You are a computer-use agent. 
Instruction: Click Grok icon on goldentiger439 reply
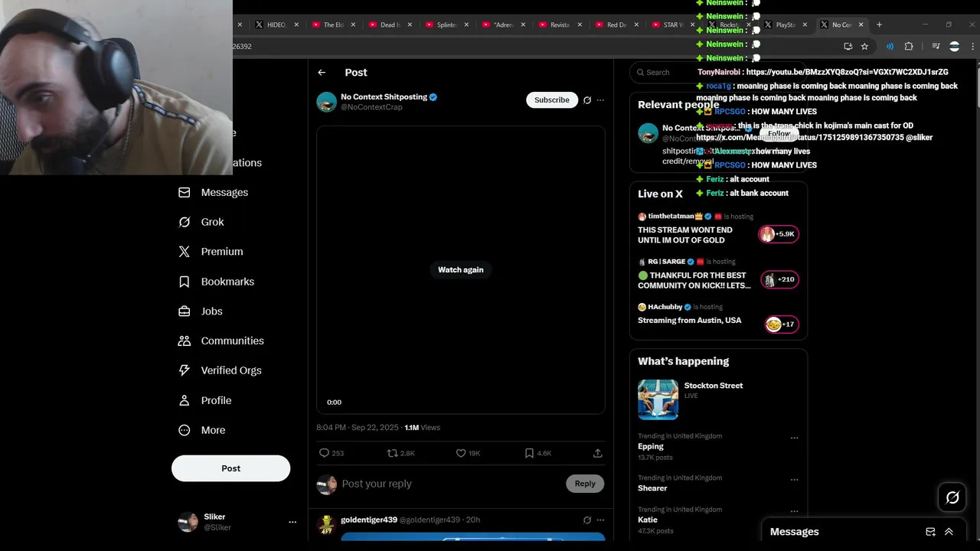(x=587, y=520)
